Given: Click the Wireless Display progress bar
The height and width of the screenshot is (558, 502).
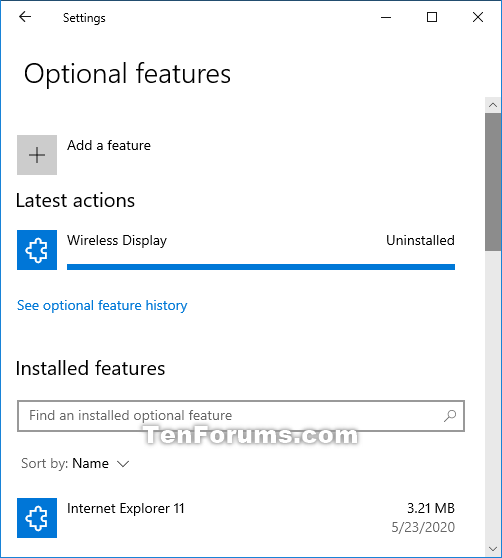Looking at the screenshot, I should [x=261, y=267].
